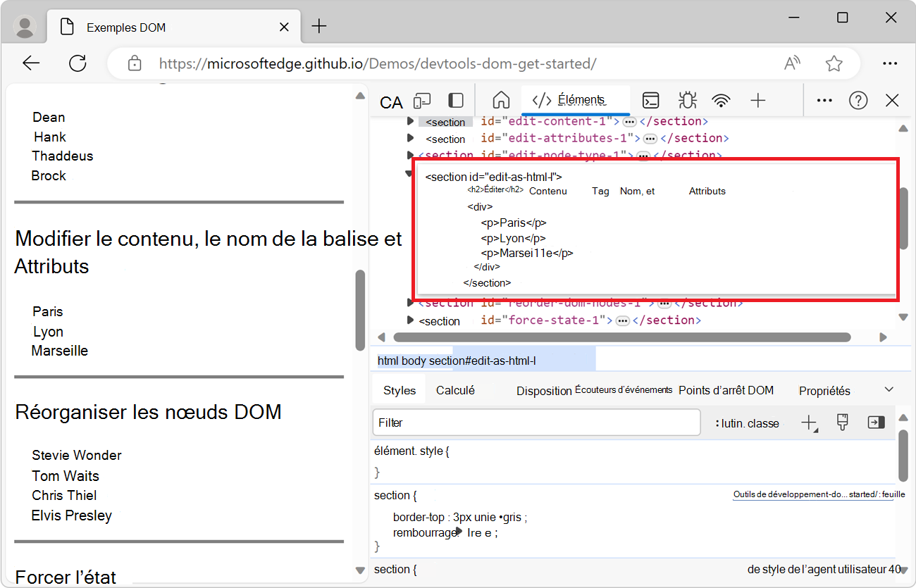Toggle the box model sidebar icon
The width and height of the screenshot is (916, 588).
click(876, 422)
